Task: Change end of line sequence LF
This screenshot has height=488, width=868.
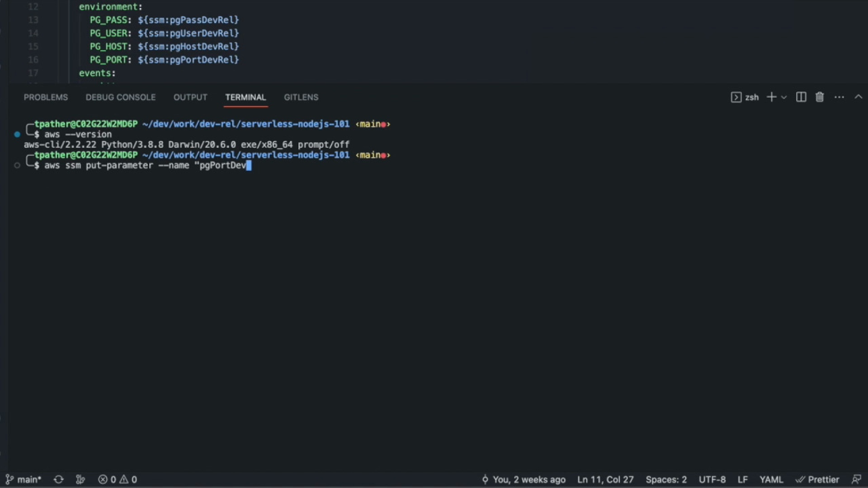Action: pyautogui.click(x=742, y=479)
